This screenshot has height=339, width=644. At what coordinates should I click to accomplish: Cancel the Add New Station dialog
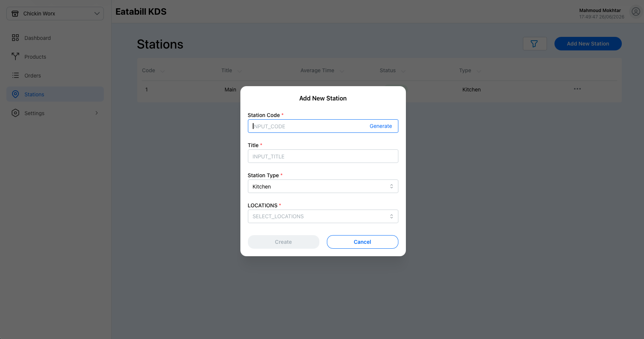pos(362,242)
